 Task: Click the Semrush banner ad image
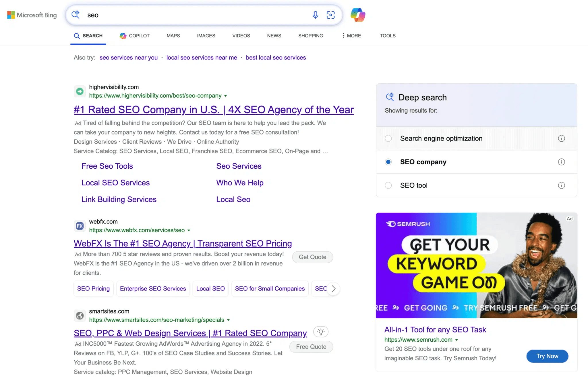[x=476, y=265]
